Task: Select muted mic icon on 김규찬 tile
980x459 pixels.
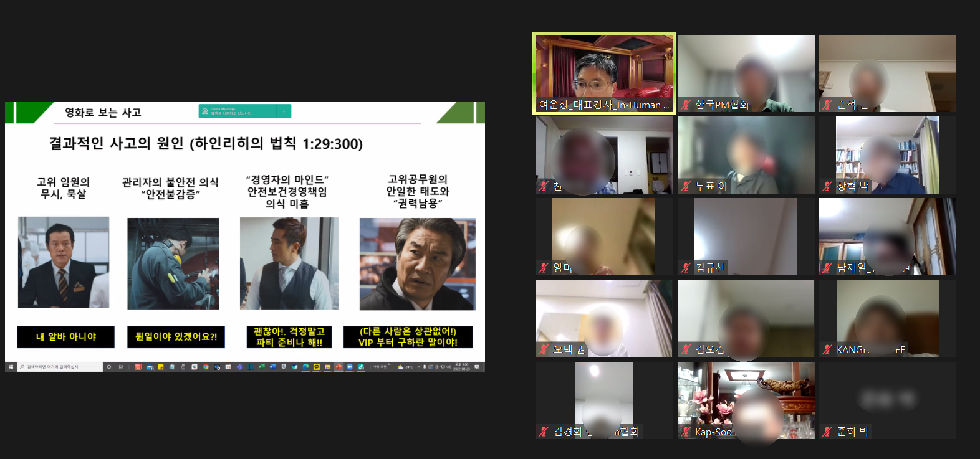Action: point(686,268)
